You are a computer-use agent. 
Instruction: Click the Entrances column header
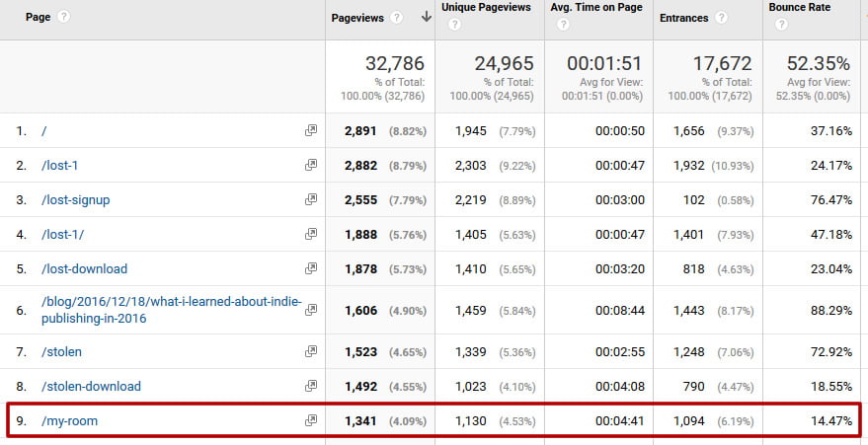click(684, 17)
